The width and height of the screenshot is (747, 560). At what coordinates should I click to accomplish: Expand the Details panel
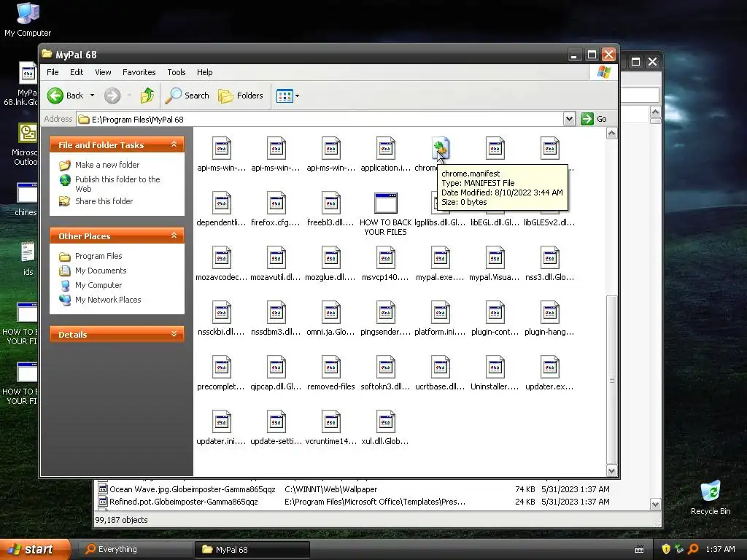tap(174, 334)
